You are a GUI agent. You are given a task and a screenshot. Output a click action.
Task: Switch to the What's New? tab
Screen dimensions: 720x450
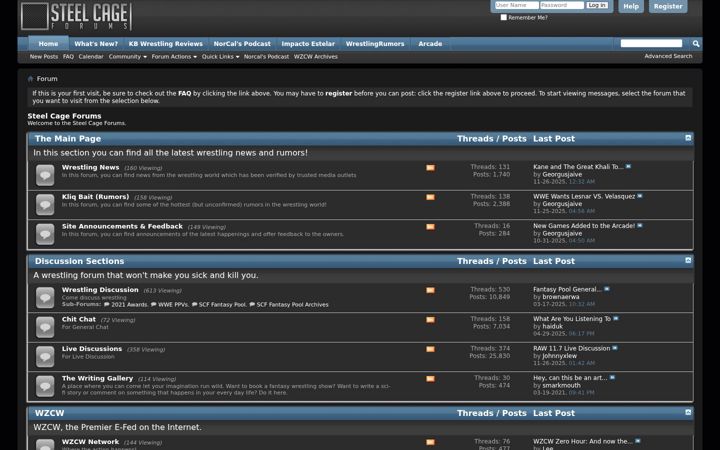[96, 44]
